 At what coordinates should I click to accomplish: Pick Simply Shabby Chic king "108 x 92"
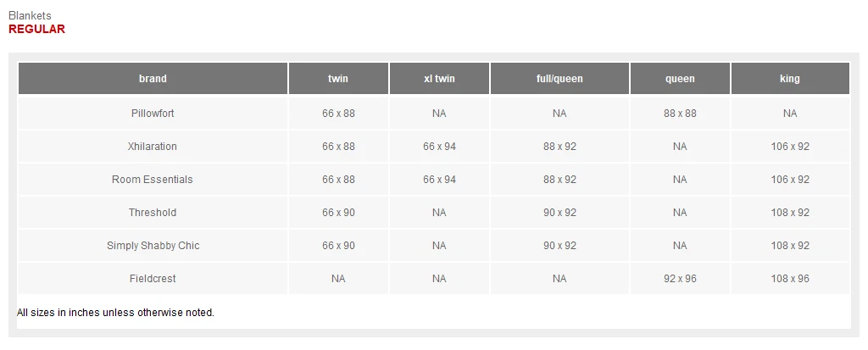coord(790,245)
